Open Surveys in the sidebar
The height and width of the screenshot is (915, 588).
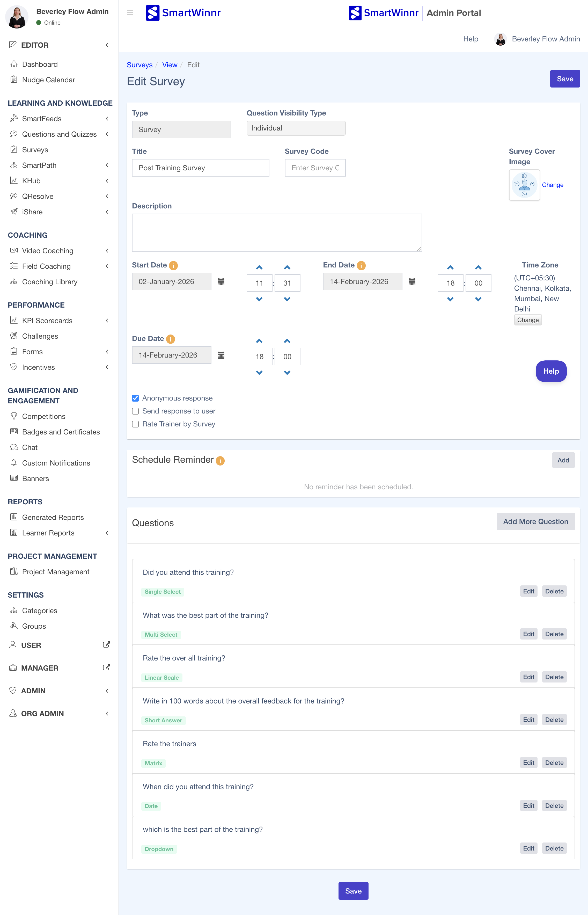point(35,150)
